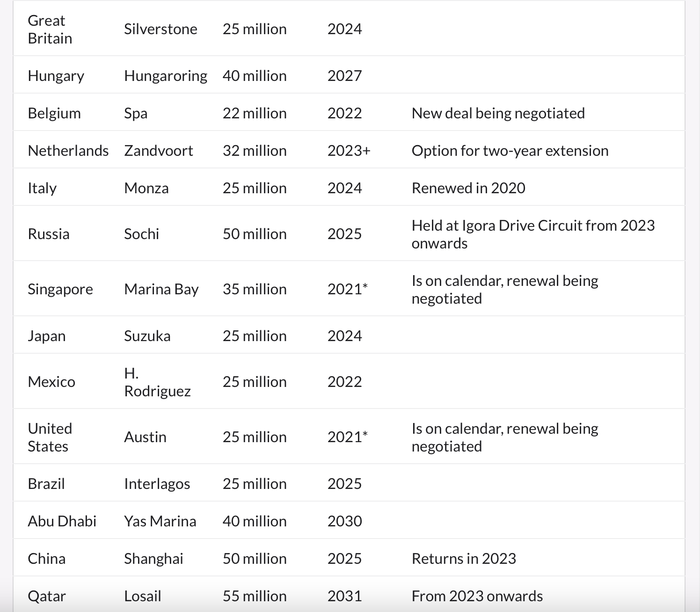Select Abu Dhabi's 2030 contract year
700x612 pixels.
[x=344, y=521]
